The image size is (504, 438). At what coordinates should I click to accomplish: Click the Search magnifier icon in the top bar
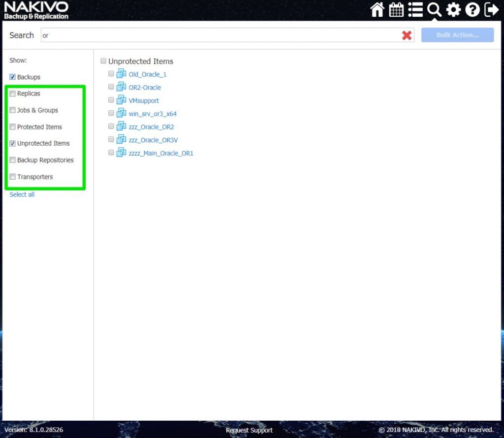[434, 10]
